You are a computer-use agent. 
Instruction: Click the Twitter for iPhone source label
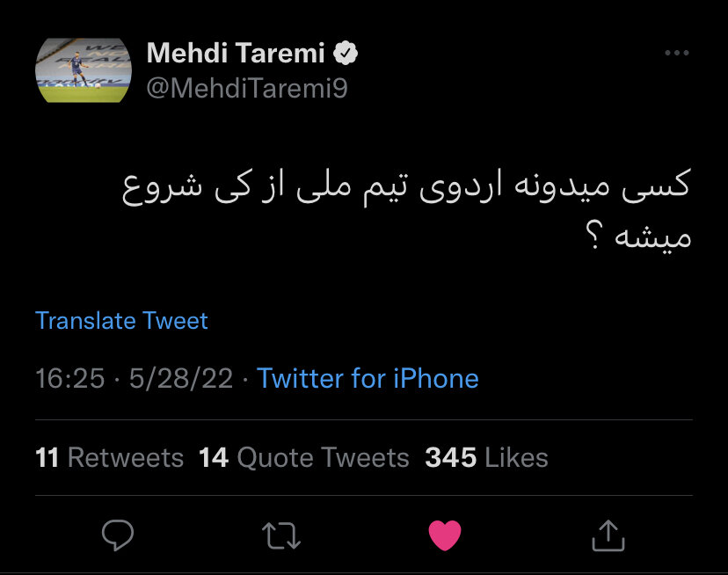367,378
